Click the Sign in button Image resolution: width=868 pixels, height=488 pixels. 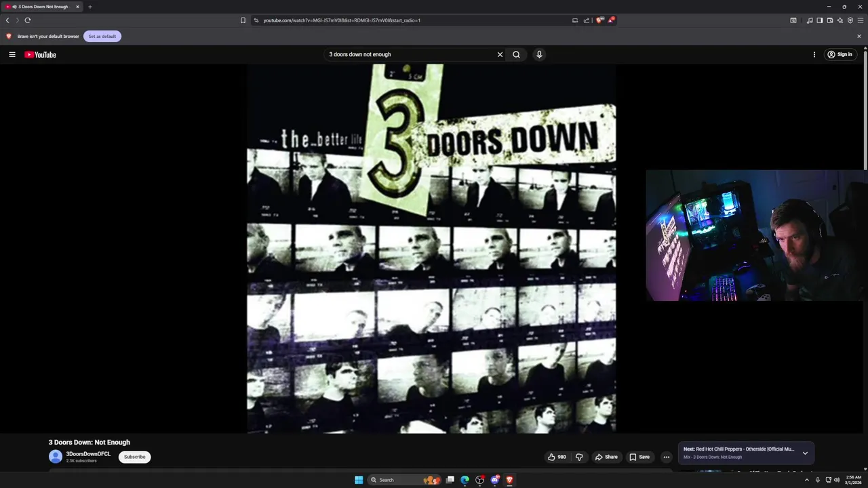pyautogui.click(x=840, y=54)
